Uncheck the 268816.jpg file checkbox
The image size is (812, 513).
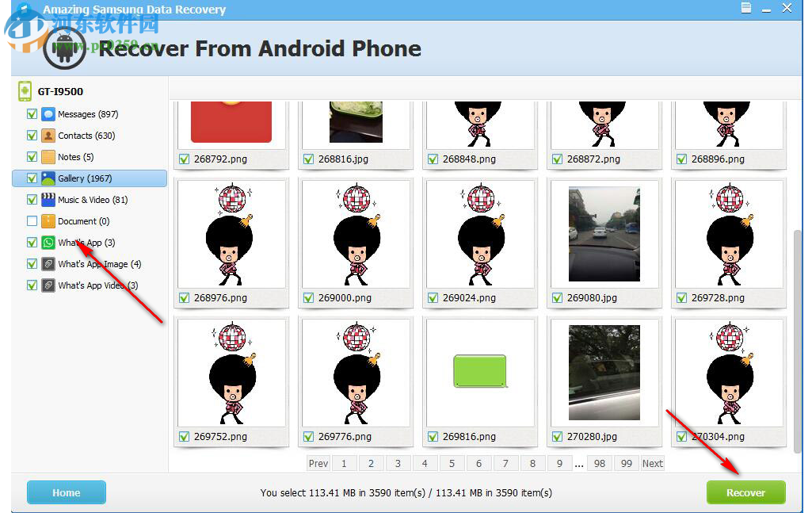click(x=308, y=159)
